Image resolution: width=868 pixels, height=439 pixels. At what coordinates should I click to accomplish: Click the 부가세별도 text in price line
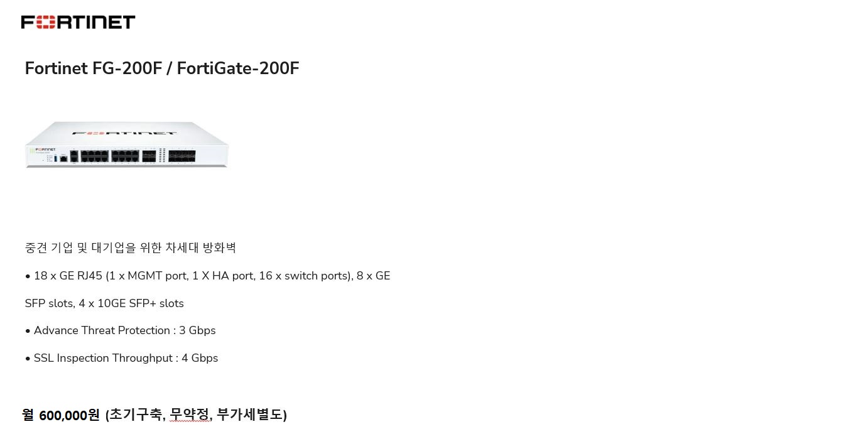(x=249, y=415)
